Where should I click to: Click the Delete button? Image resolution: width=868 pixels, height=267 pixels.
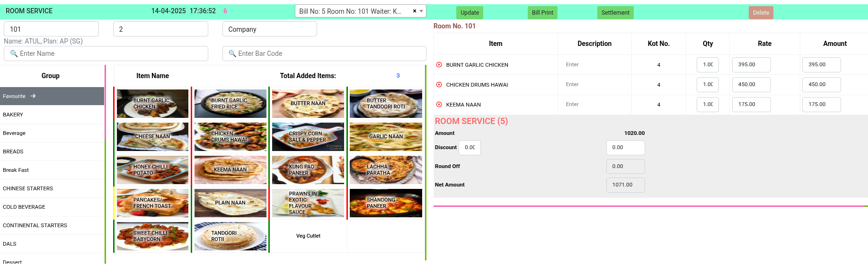pyautogui.click(x=761, y=13)
